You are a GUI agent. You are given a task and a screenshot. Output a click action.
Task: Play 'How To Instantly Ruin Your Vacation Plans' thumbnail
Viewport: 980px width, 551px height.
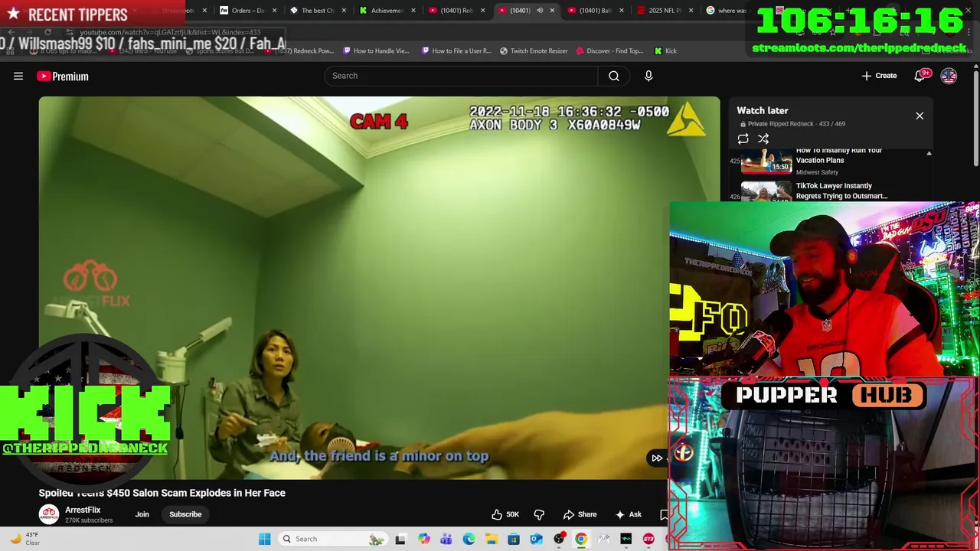click(766, 161)
